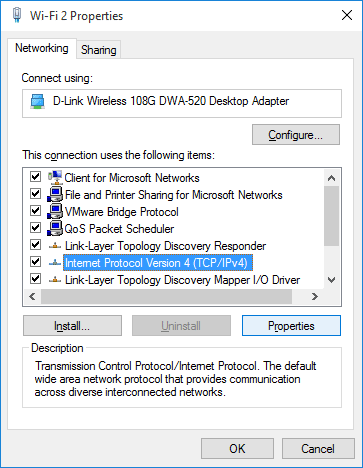Viewport: 363px width, 468px height.
Task: Disable the Internet Protocol Version 4 checkbox
Action: pyautogui.click(x=35, y=262)
